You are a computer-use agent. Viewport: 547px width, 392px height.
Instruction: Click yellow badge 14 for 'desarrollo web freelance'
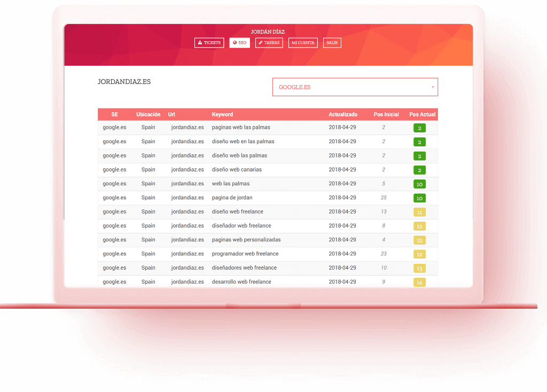(419, 282)
